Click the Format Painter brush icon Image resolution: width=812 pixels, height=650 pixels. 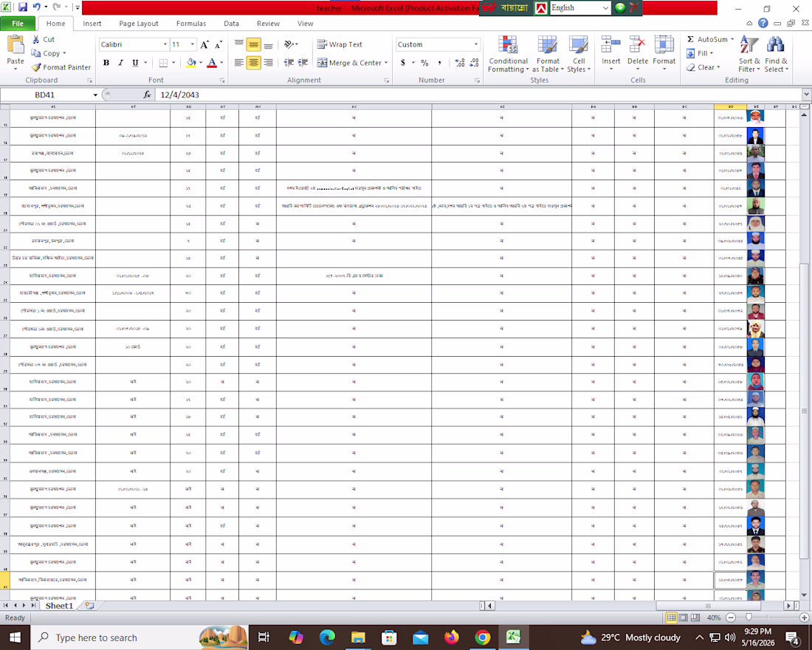(x=35, y=67)
